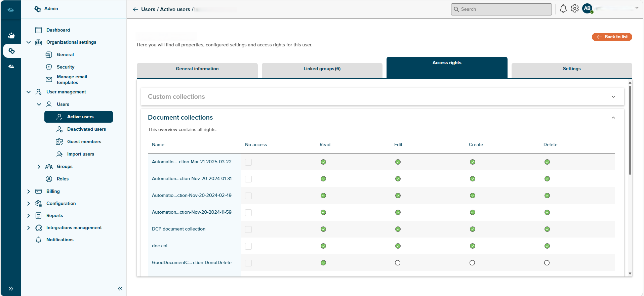Image resolution: width=644 pixels, height=296 pixels.
Task: Toggle Delete right for DCP document collection
Action: [x=547, y=229]
